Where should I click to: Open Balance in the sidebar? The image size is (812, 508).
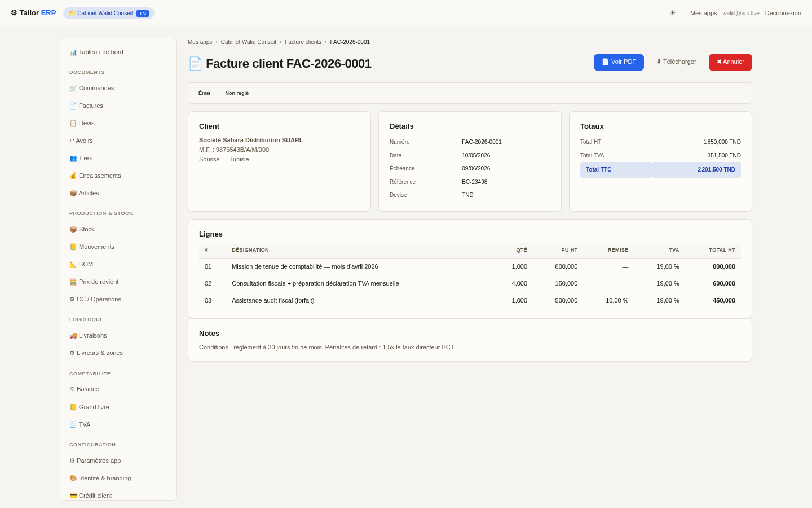(x=118, y=389)
